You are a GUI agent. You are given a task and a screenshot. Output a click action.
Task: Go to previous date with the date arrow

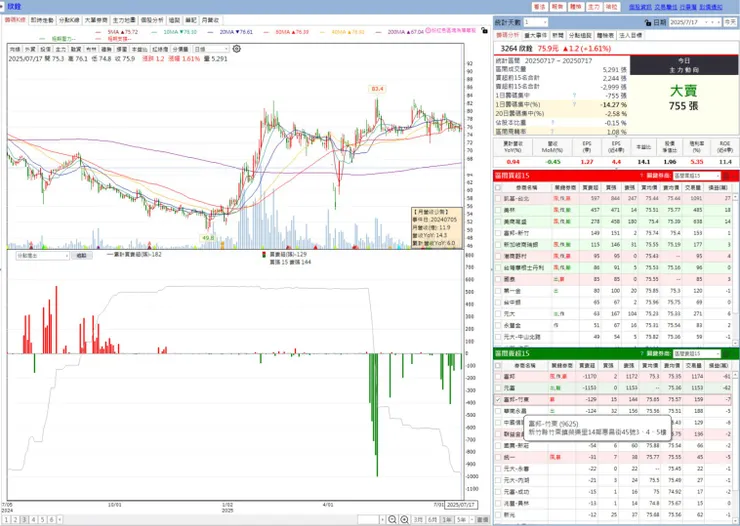coord(713,22)
